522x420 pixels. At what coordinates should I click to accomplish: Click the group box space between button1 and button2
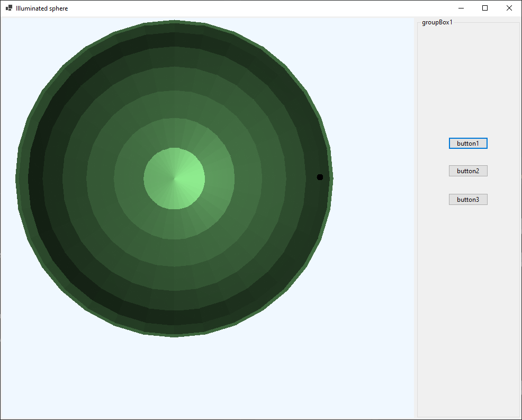click(x=468, y=157)
